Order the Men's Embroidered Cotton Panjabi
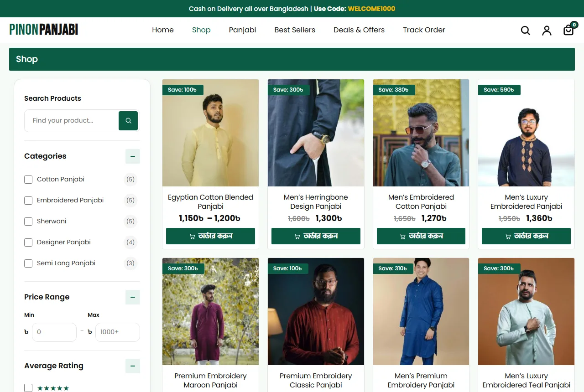The height and width of the screenshot is (392, 584). [x=421, y=236]
